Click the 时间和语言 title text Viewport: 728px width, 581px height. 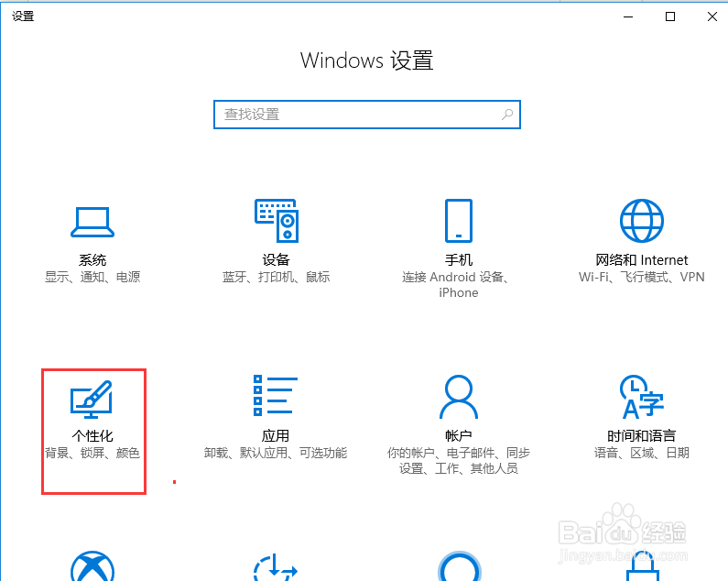point(642,436)
